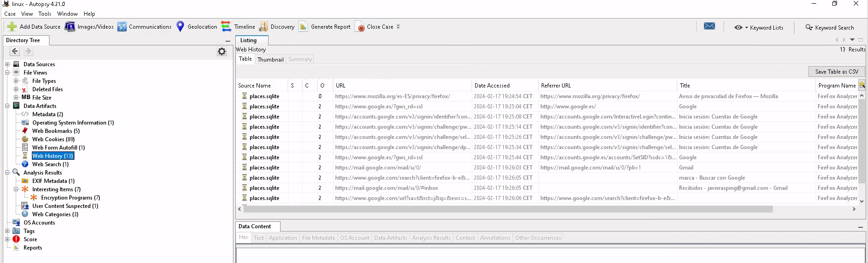Collapse the Analysis Results node
Viewport: 868px width, 263px height.
point(7,173)
